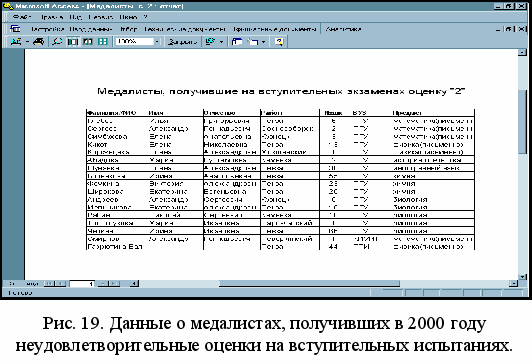
Task: Click the Office Links toolbar icon
Action: point(210,41)
